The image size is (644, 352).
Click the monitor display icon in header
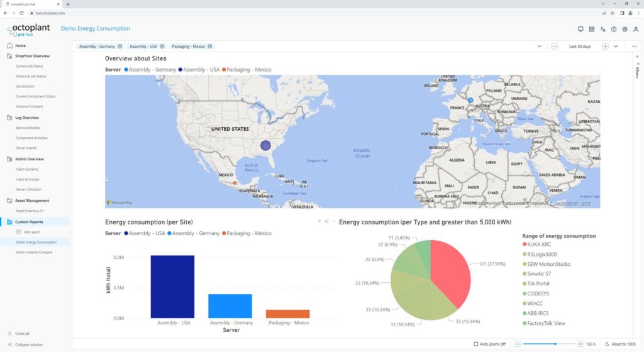coord(580,29)
